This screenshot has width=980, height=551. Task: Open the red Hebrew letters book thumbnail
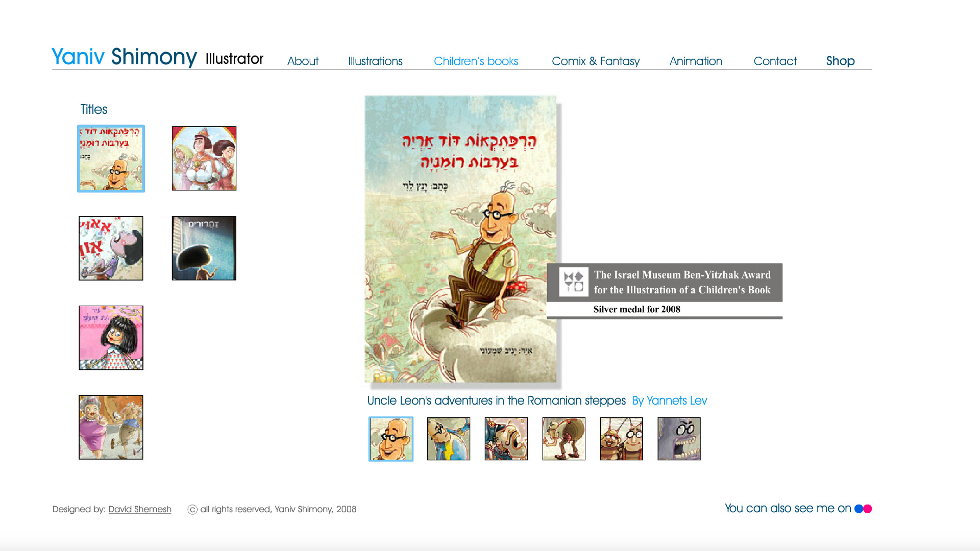pos(111,248)
